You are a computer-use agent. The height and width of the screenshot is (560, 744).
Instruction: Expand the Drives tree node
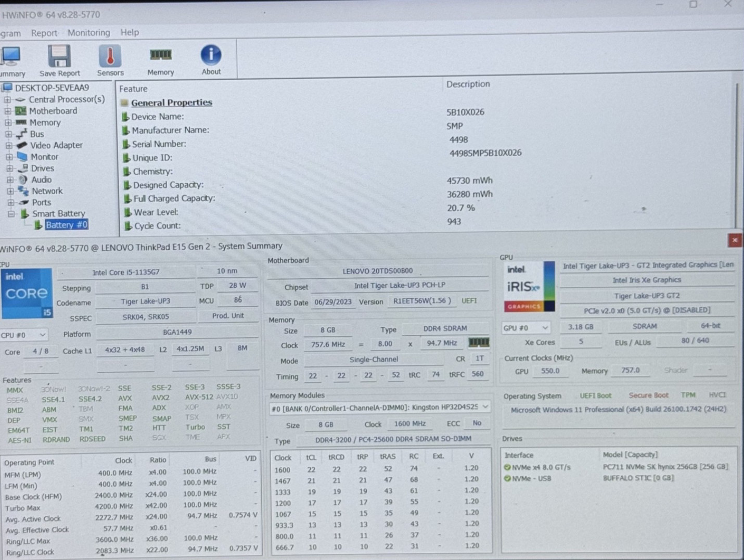point(10,168)
